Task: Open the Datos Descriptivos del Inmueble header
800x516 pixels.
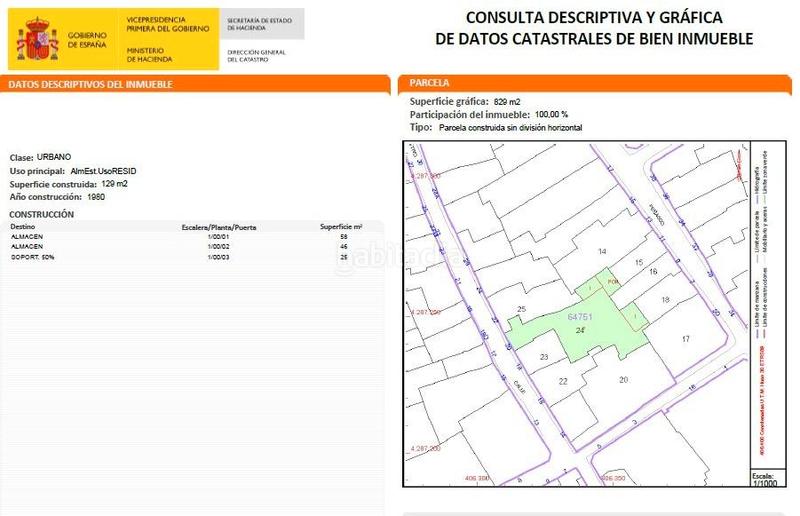Action: click(x=90, y=85)
